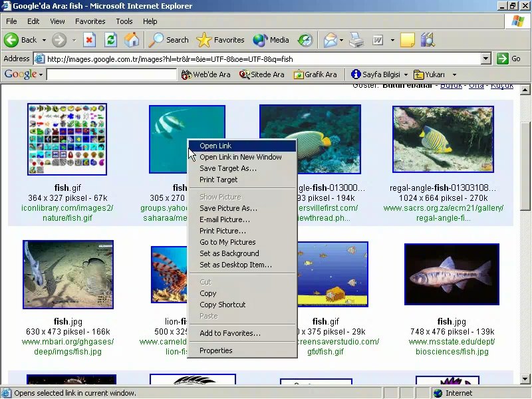Image resolution: width=532 pixels, height=399 pixels.
Task: Print the page with printer icon
Action: (x=356, y=40)
